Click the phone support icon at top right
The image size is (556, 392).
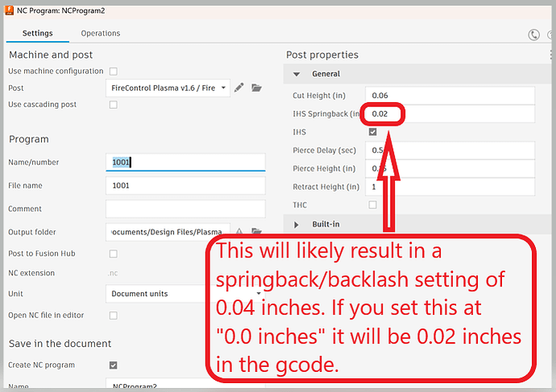click(533, 35)
